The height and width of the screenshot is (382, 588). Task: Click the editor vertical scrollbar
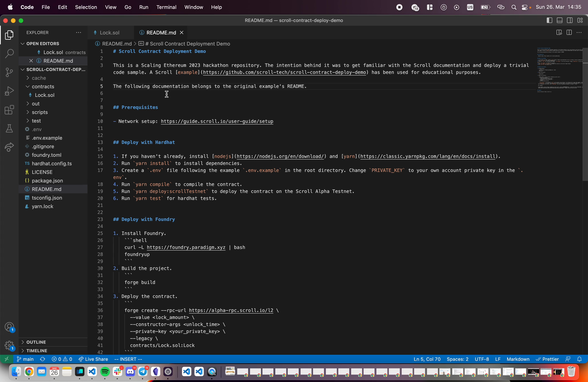click(x=585, y=114)
